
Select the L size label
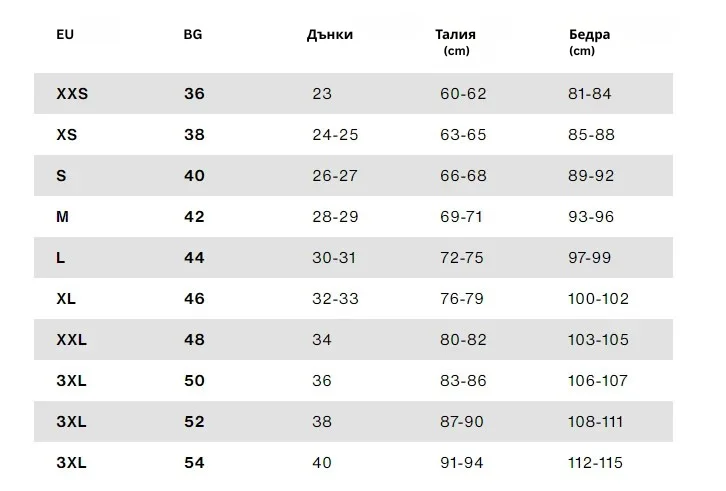point(61,258)
